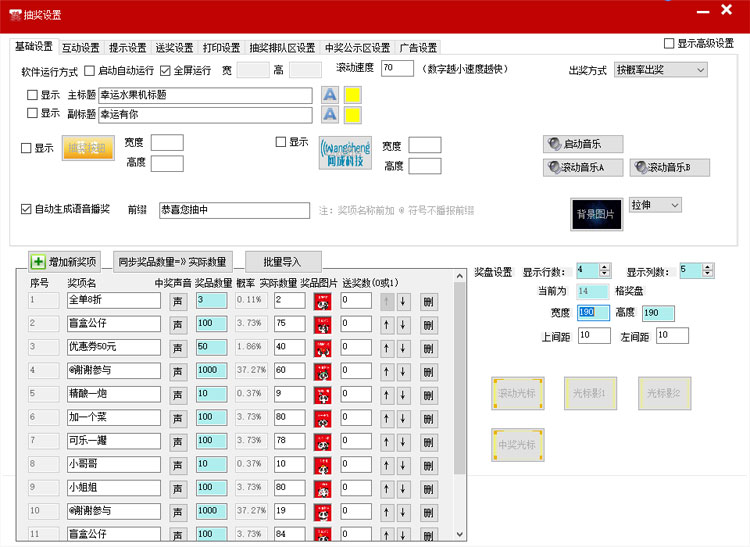Click the 声 sound button for 优惠券50元
Screen dimensions: 750x547
pyautogui.click(x=179, y=348)
